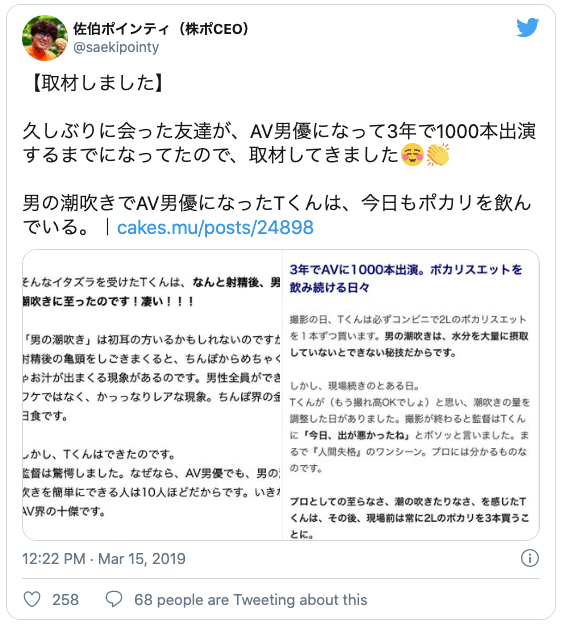Viewport: 562px width, 626px height.
Task: Click the 【取材しました】 tweet text
Action: pos(96,83)
